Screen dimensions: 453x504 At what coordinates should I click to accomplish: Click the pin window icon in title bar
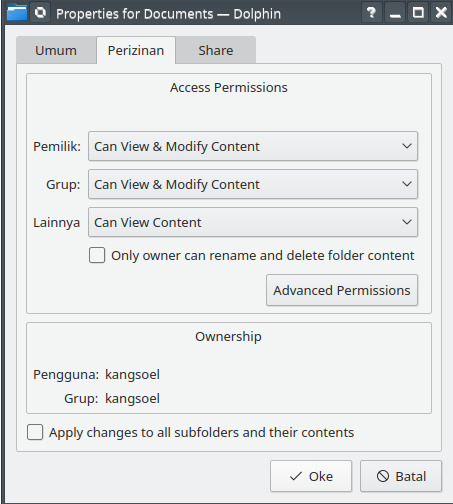coord(40,13)
